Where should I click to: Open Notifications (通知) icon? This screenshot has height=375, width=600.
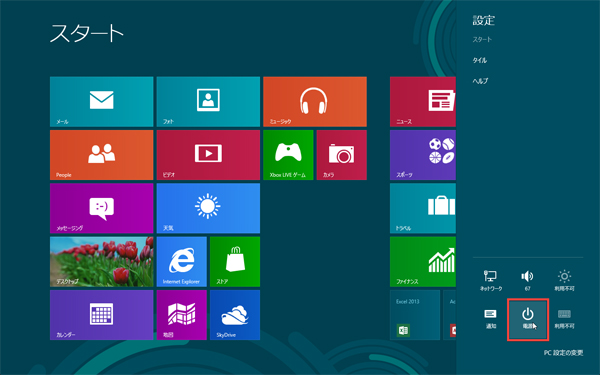point(491,319)
